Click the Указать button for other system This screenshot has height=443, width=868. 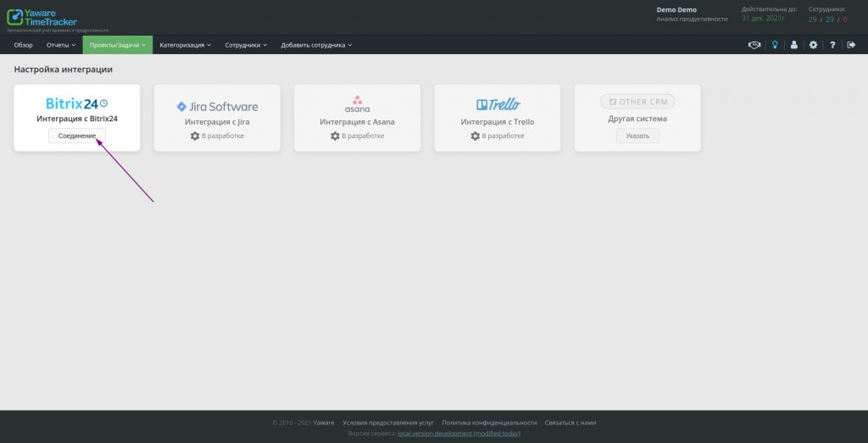(x=637, y=136)
